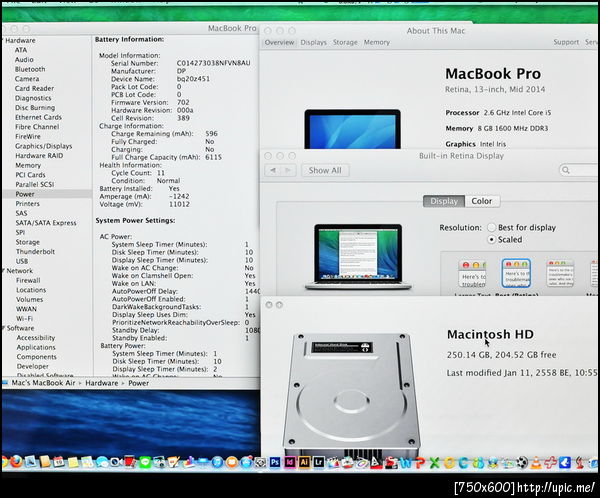Viewport: 600px width, 498px height.
Task: Select Thunderbolt in the sidebar
Action: [35, 251]
